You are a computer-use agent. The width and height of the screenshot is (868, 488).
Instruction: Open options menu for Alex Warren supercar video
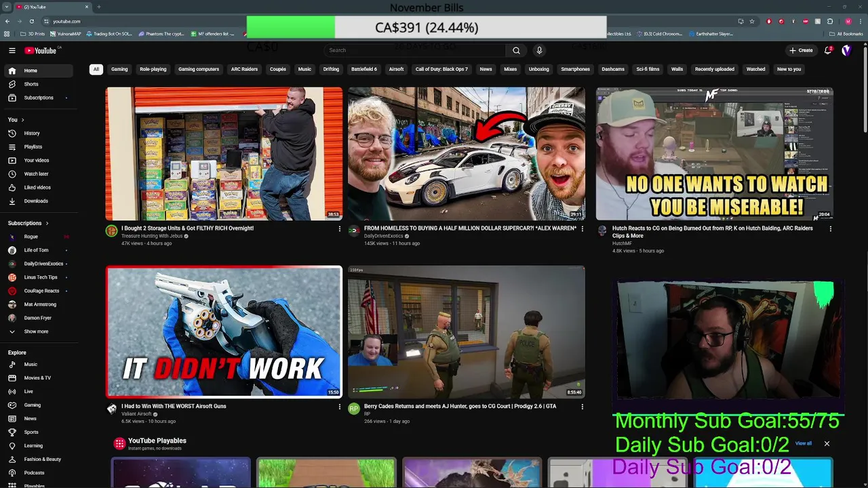(583, 229)
